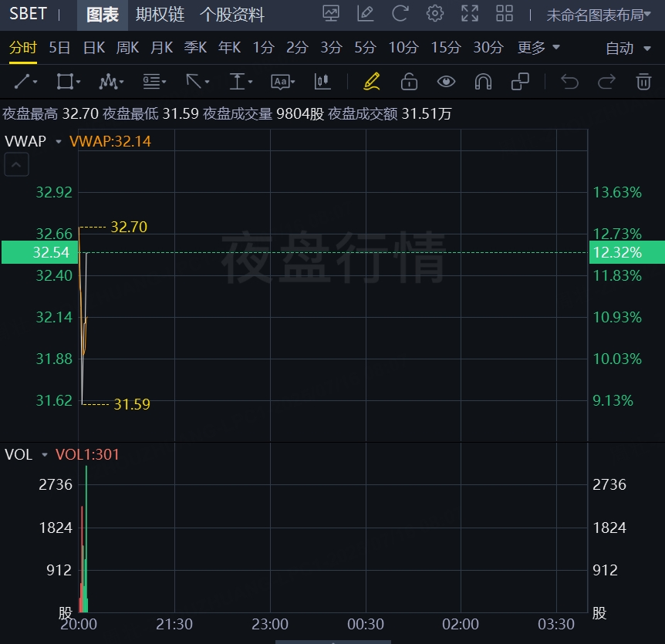Collapse the VWAP indicator panel arrow
The width and height of the screenshot is (665, 644).
[x=17, y=164]
